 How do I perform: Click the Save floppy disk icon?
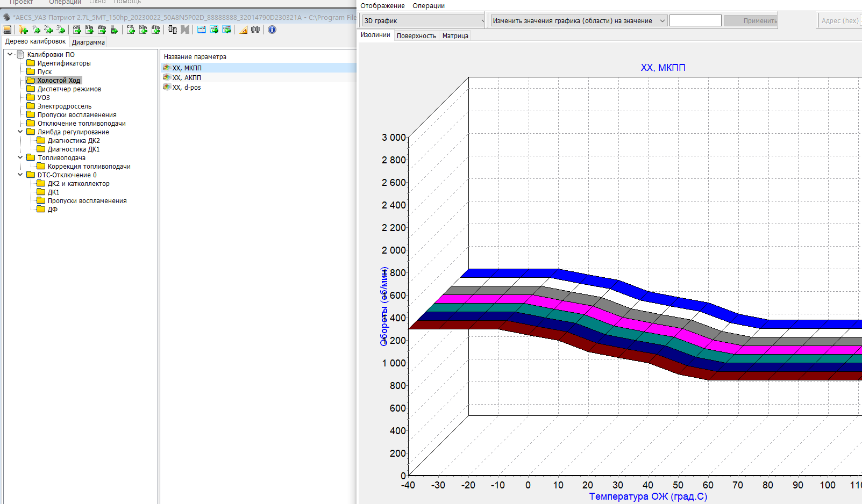(x=7, y=30)
